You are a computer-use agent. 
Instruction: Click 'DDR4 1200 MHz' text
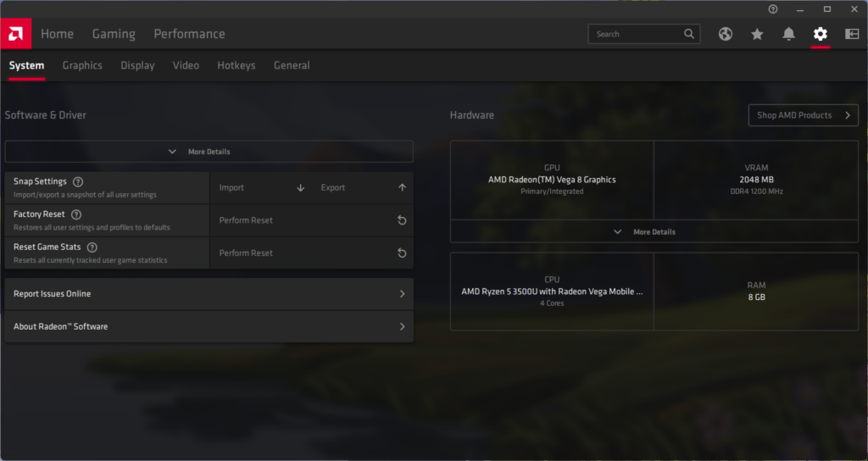click(x=756, y=192)
